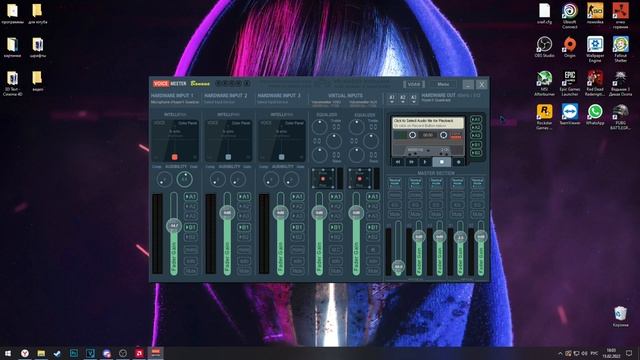
Task: Open File Explorer from taskbar
Action: (x=41, y=353)
